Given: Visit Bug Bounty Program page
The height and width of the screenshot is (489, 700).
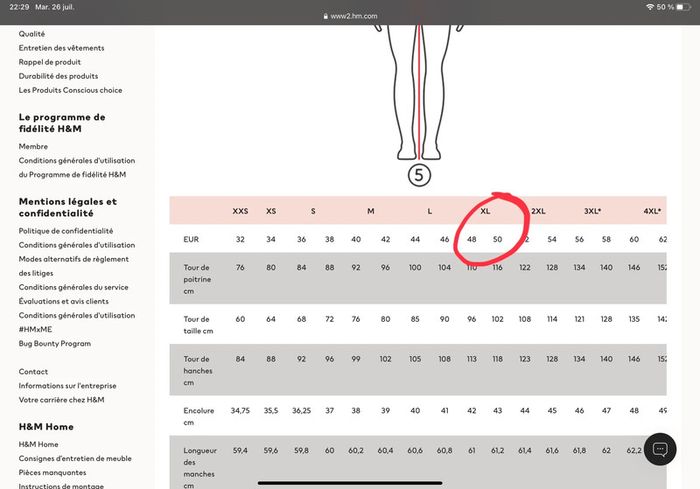Looking at the screenshot, I should (54, 343).
